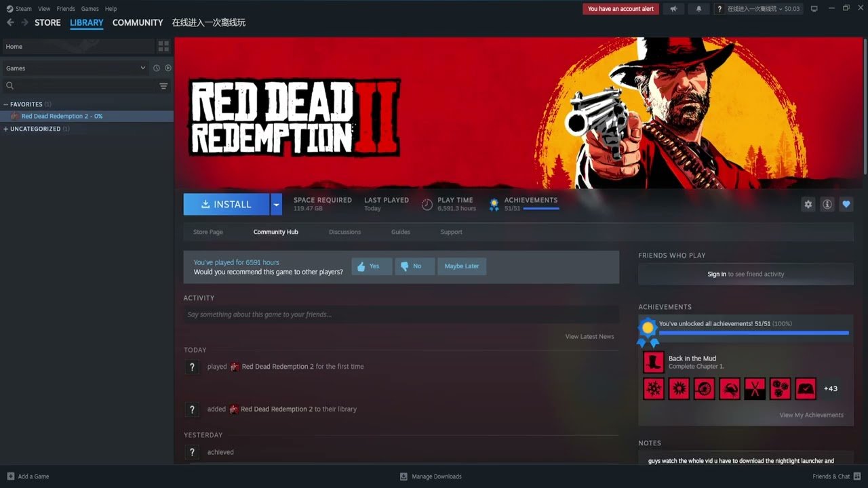
Task: Switch library to grid collections view
Action: 163,46
